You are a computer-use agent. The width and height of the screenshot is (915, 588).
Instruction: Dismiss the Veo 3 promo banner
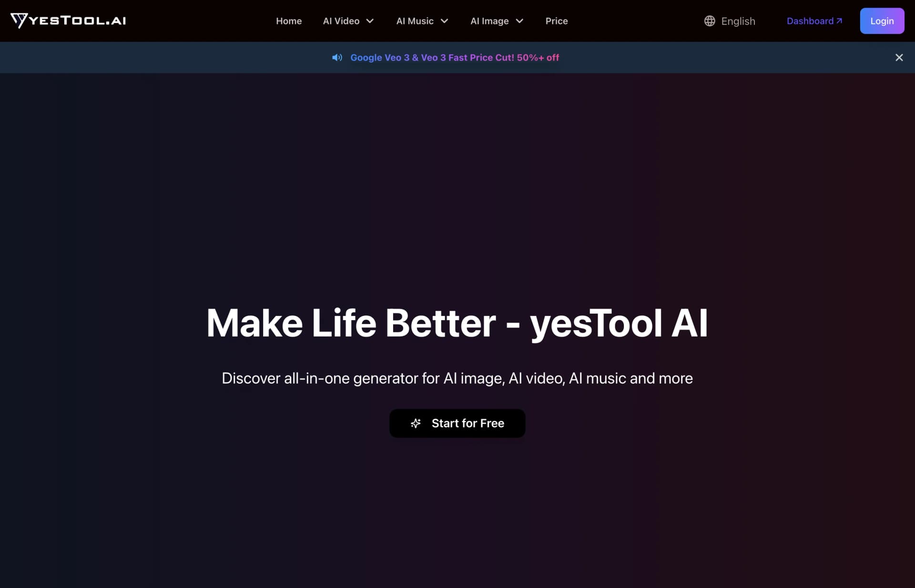(x=899, y=57)
